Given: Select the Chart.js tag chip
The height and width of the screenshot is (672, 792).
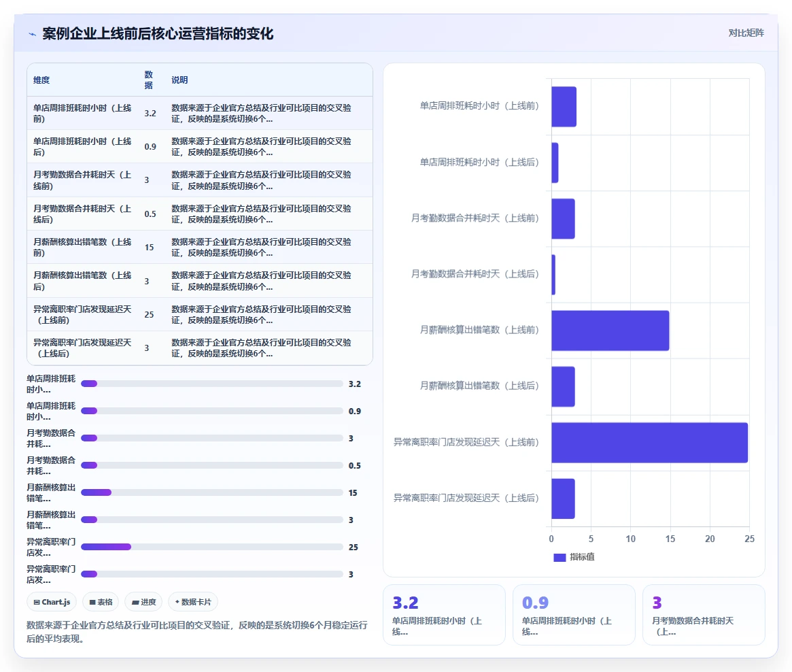Looking at the screenshot, I should pos(52,602).
